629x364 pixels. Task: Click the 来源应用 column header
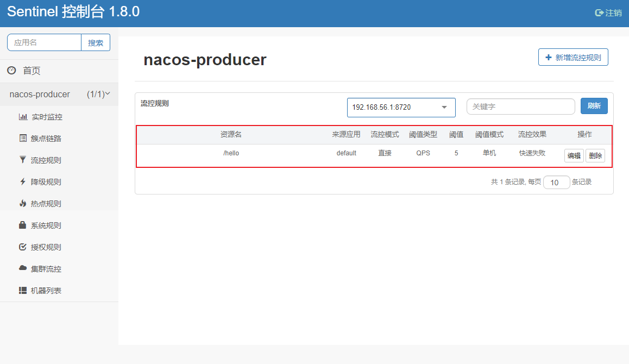(346, 134)
